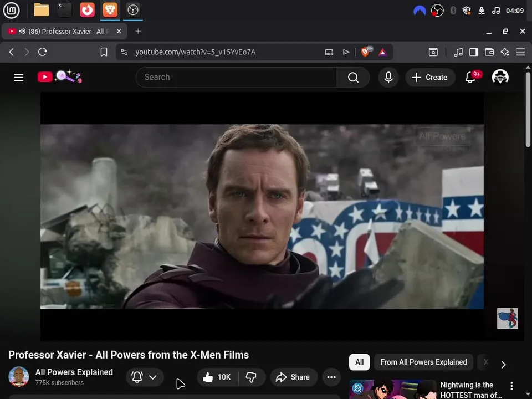
Task: Open Brave Playlist music note toolbar button
Action: coord(458,52)
